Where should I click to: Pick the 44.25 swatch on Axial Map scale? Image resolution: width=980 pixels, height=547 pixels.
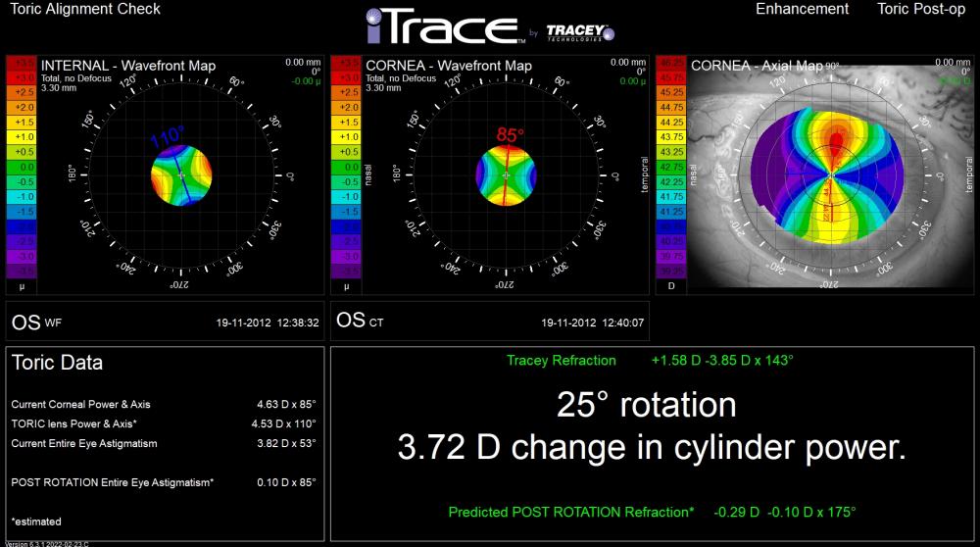pyautogui.click(x=670, y=122)
